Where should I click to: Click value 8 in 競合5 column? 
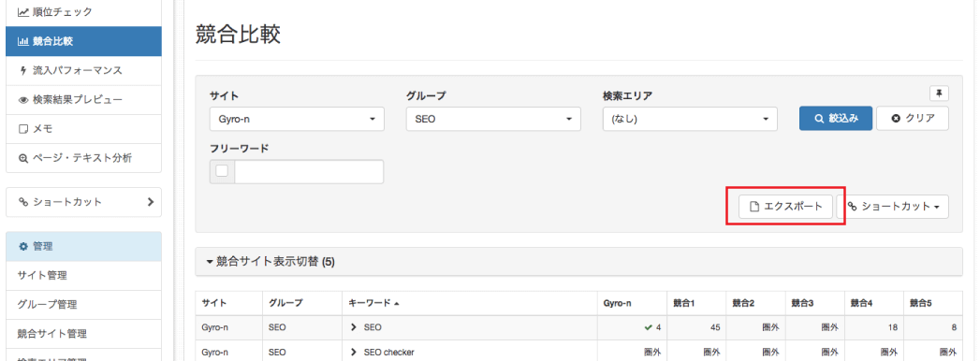pos(955,327)
